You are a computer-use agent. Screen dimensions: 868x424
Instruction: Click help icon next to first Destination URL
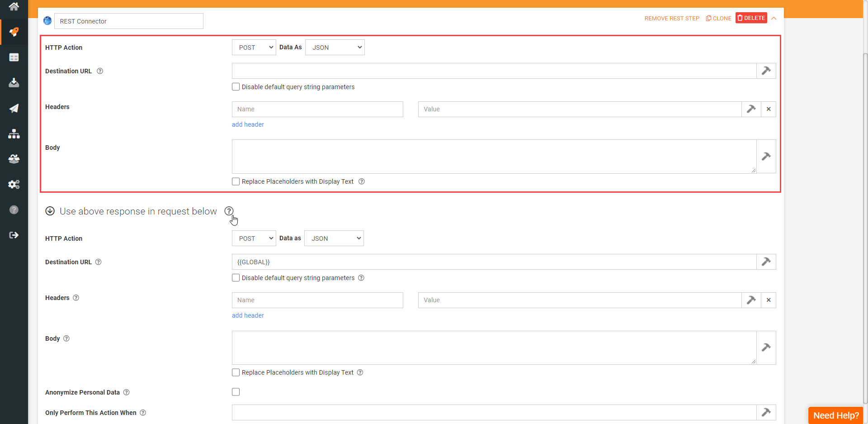[x=100, y=71]
